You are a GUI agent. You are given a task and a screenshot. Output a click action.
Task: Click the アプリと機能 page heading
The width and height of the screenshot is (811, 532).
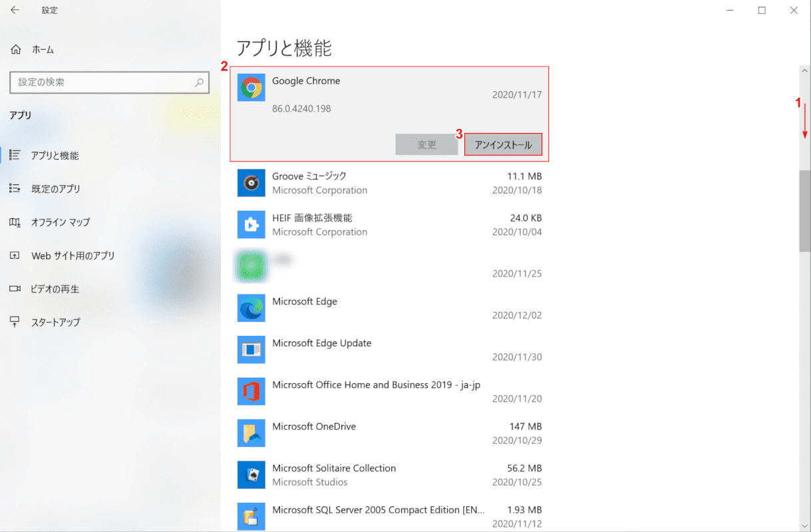tap(284, 48)
